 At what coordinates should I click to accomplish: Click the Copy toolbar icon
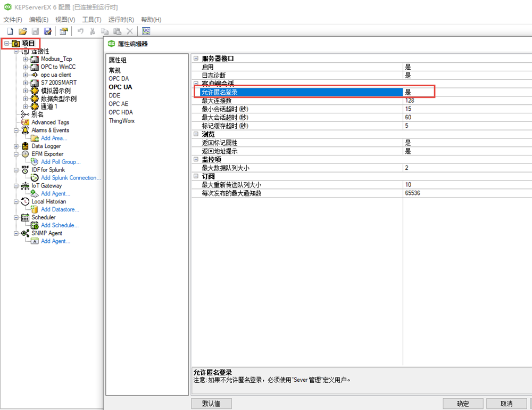coord(105,31)
